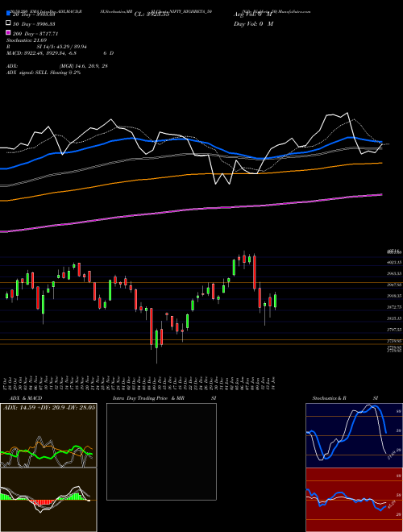Open the blue Stochastics chart panel
The width and height of the screenshot is (403, 532).
tap(354, 435)
